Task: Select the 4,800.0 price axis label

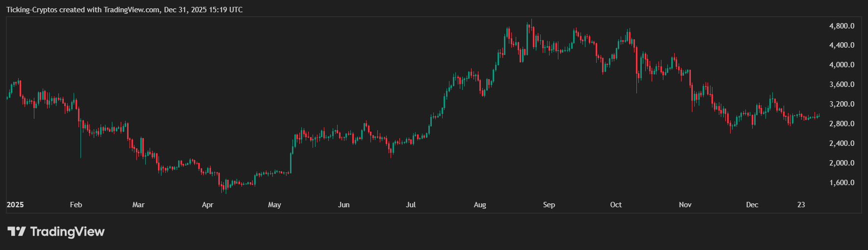Action: click(x=842, y=26)
